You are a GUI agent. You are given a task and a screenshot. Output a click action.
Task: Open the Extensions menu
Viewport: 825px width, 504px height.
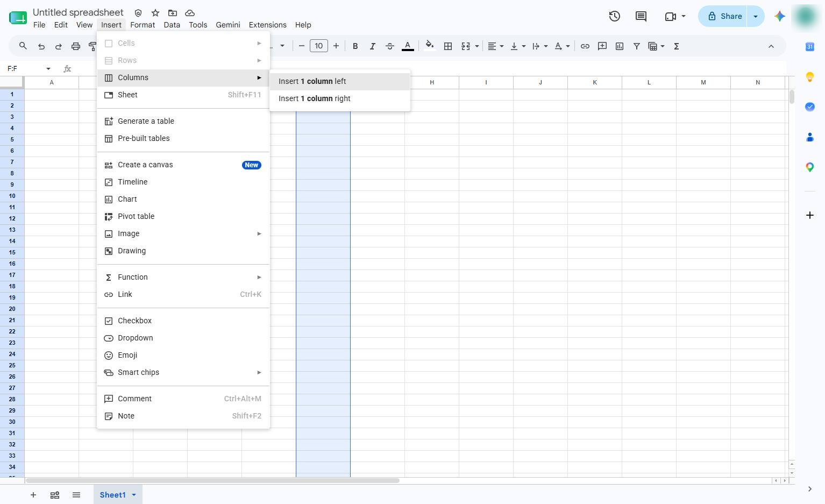point(267,25)
